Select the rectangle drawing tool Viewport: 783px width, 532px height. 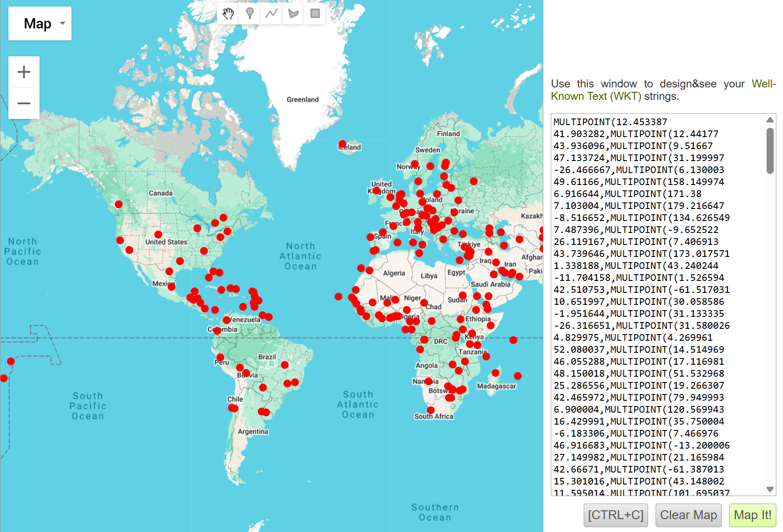[x=314, y=13]
